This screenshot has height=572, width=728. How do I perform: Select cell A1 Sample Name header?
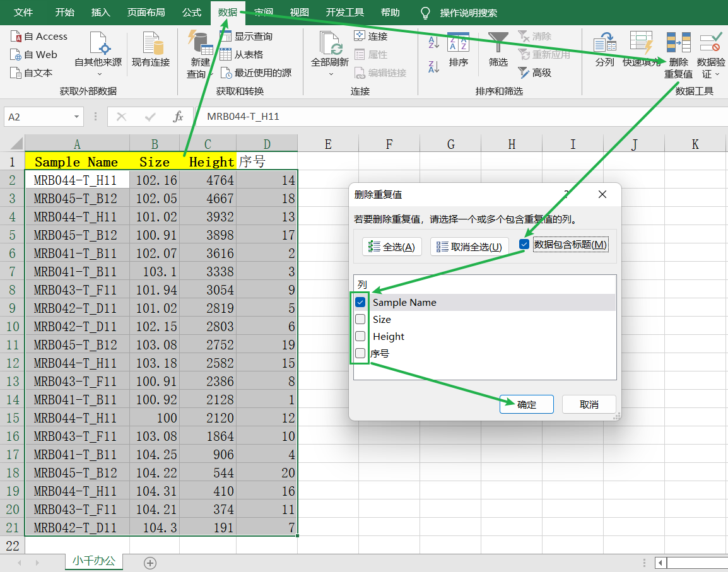77,161
